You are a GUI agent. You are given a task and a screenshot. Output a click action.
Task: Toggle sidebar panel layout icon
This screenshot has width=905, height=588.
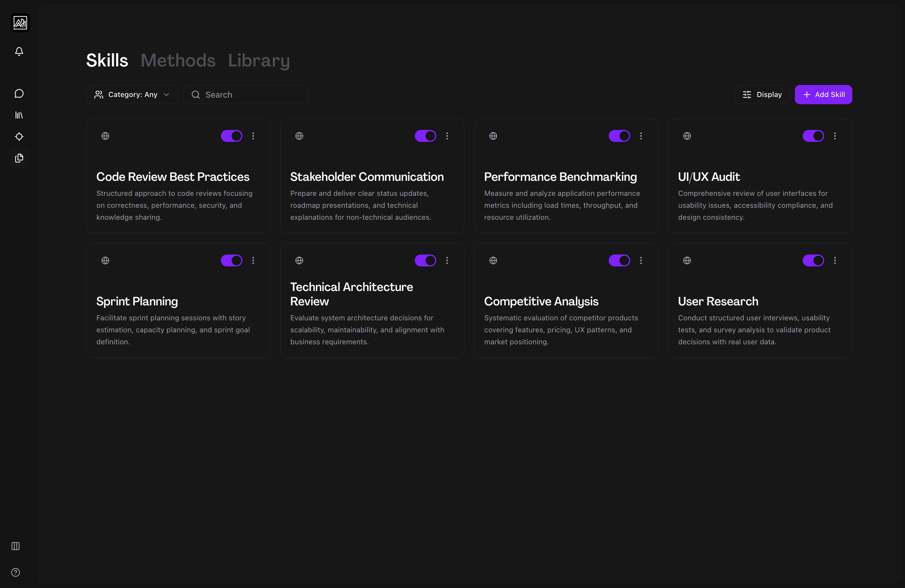16,546
